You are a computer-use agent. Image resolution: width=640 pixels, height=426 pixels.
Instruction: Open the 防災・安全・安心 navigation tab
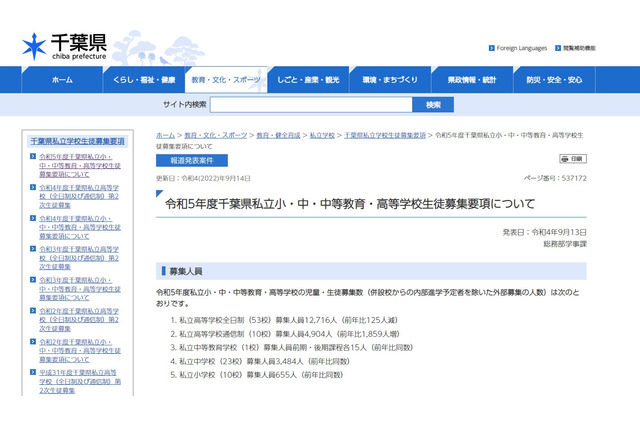[x=554, y=79]
